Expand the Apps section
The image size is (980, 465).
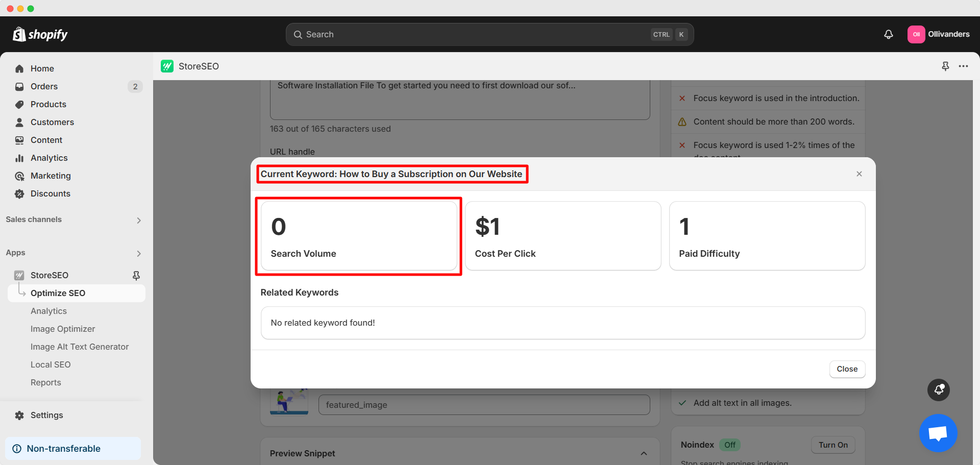coord(138,253)
